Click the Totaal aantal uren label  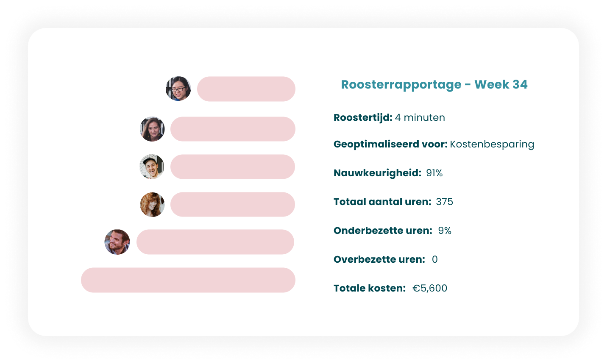pyautogui.click(x=382, y=202)
